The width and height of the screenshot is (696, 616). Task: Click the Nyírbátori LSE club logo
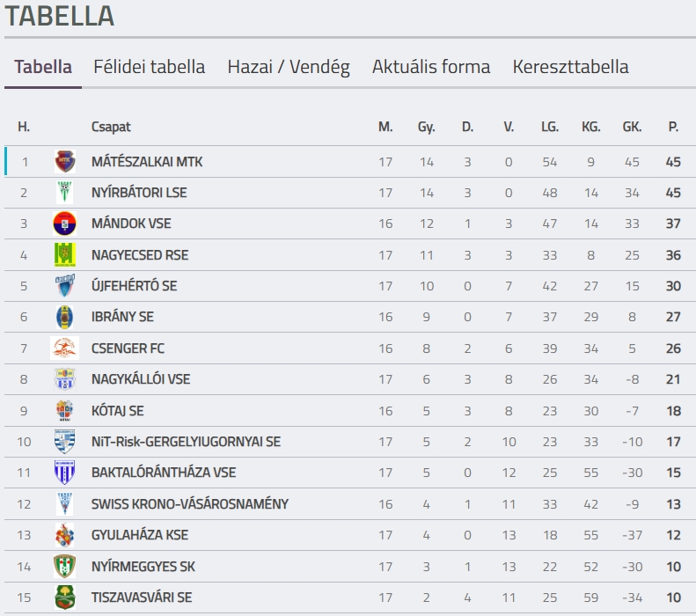click(x=65, y=193)
